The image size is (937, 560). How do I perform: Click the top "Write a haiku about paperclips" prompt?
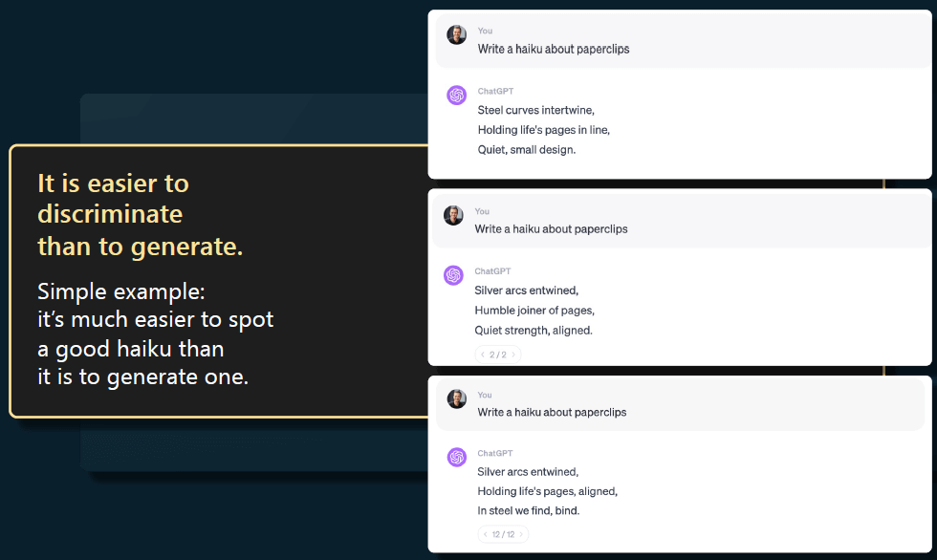[554, 49]
